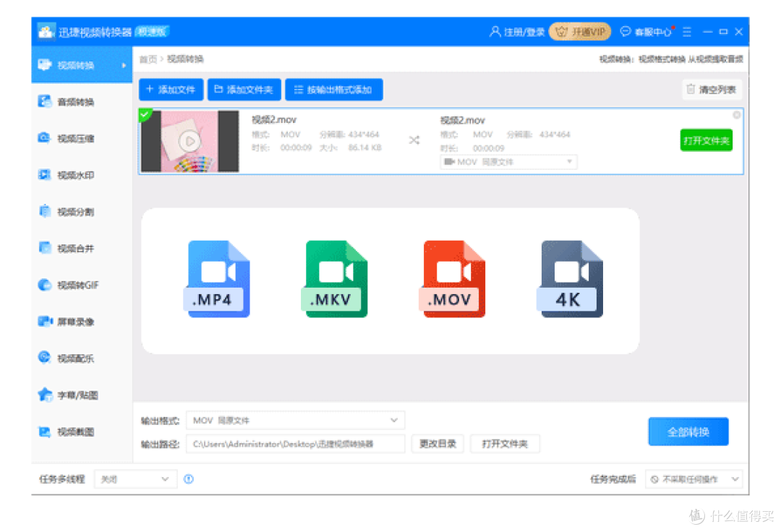The image size is (781, 532).
Task: Click the 视频转GIF sidebar icon
Action: point(45,286)
